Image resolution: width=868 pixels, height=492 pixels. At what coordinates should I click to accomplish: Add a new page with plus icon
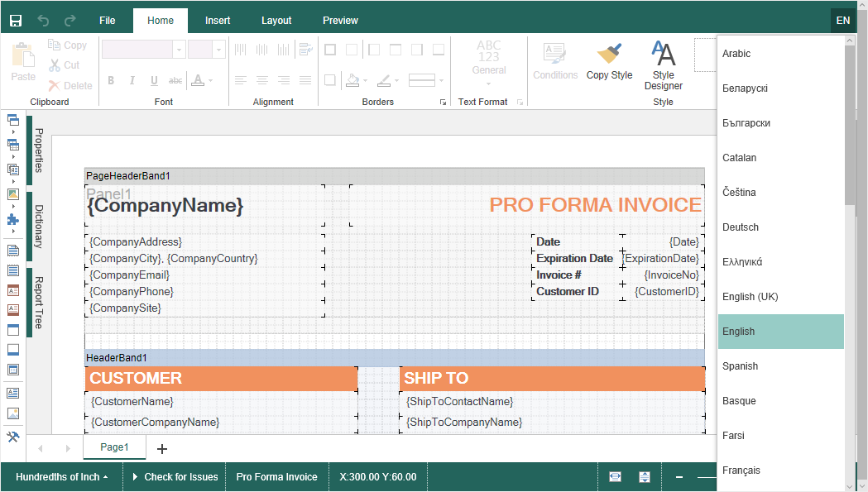162,449
